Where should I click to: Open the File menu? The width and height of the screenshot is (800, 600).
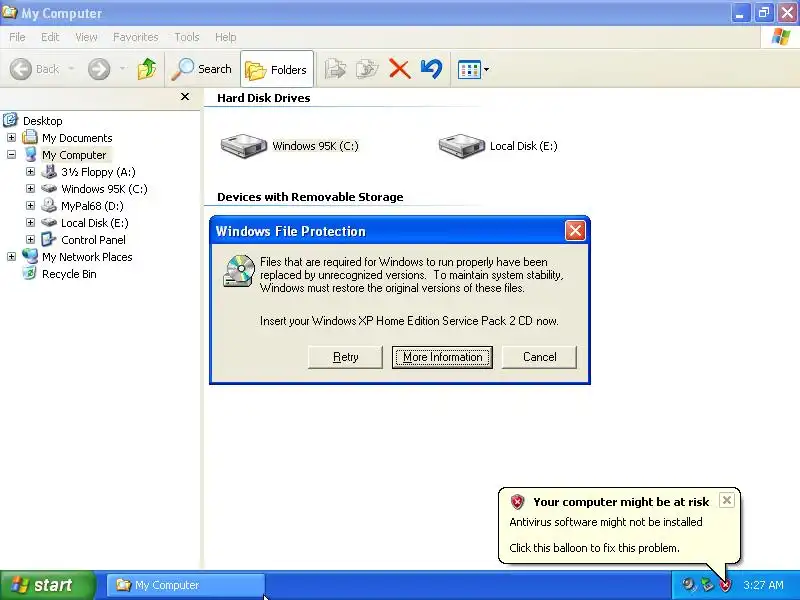click(17, 37)
